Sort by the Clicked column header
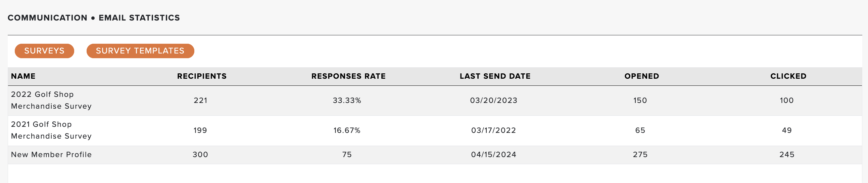Viewport: 868px width, 183px height. [788, 76]
